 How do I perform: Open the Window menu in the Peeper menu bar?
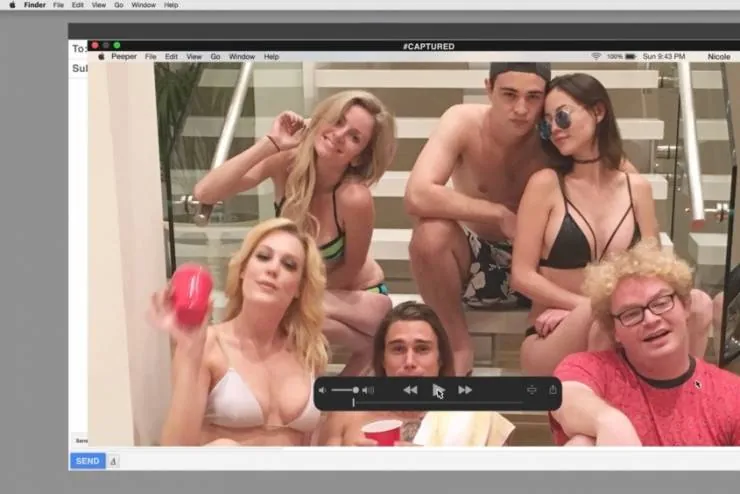pos(242,57)
